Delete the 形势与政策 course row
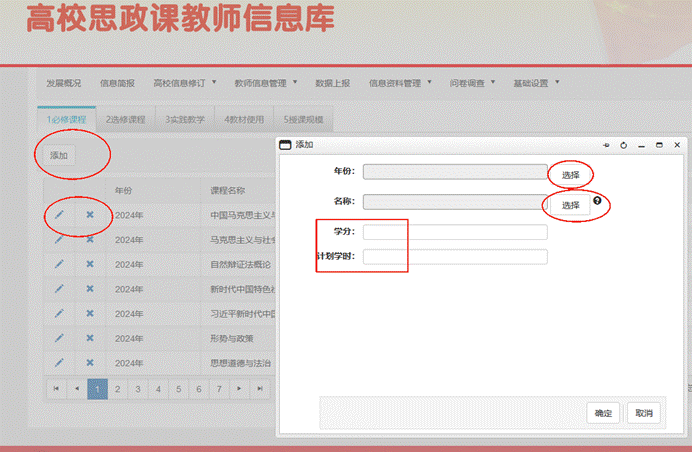 (89, 338)
